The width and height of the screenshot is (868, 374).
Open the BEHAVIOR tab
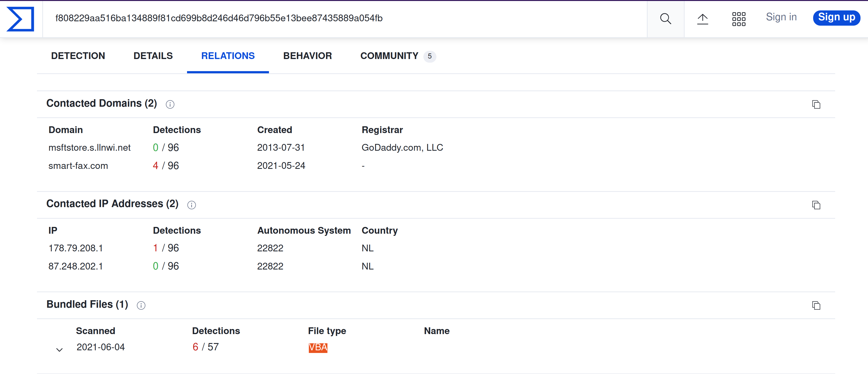(307, 56)
